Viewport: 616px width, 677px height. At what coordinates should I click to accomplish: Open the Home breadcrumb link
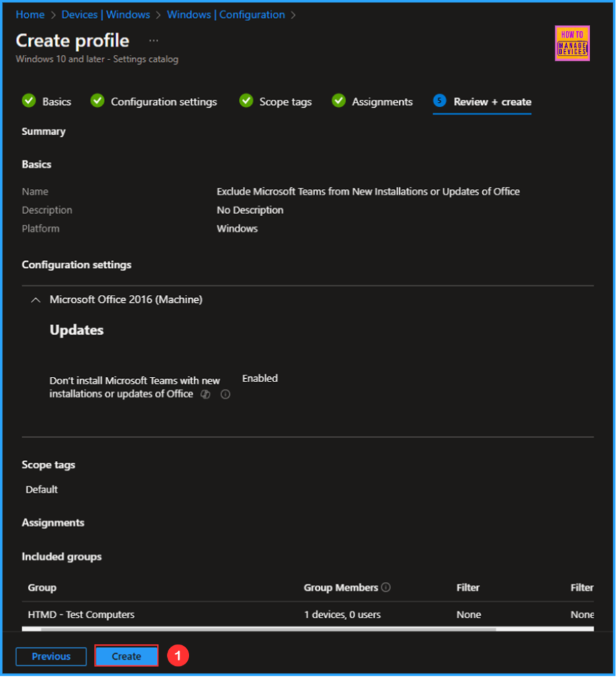pos(30,15)
